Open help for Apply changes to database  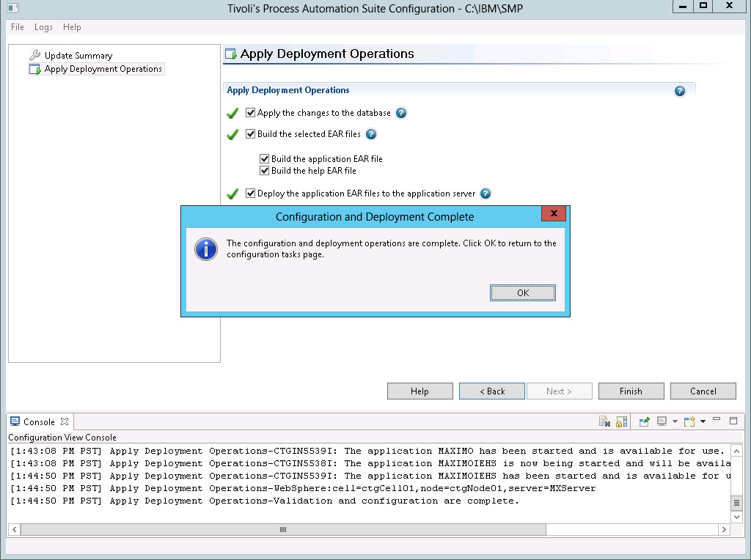(x=401, y=113)
